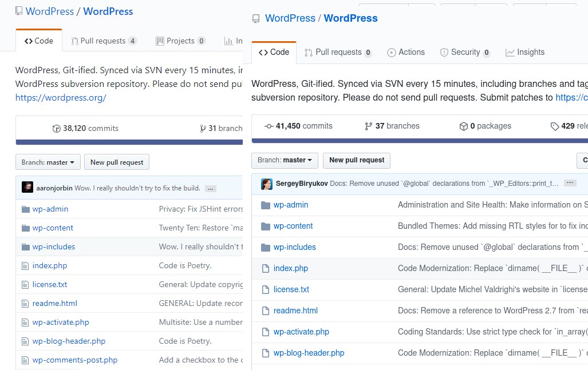Click the package icon beside 0 packages
Screen dimensions: 588x370
[464, 126]
